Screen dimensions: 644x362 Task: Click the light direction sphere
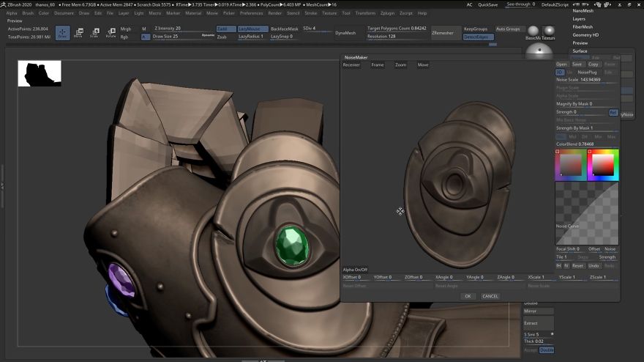pos(539,51)
